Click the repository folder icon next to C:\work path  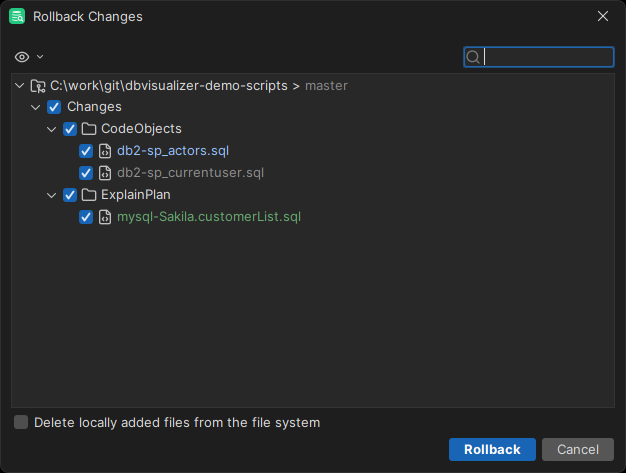(x=38, y=86)
